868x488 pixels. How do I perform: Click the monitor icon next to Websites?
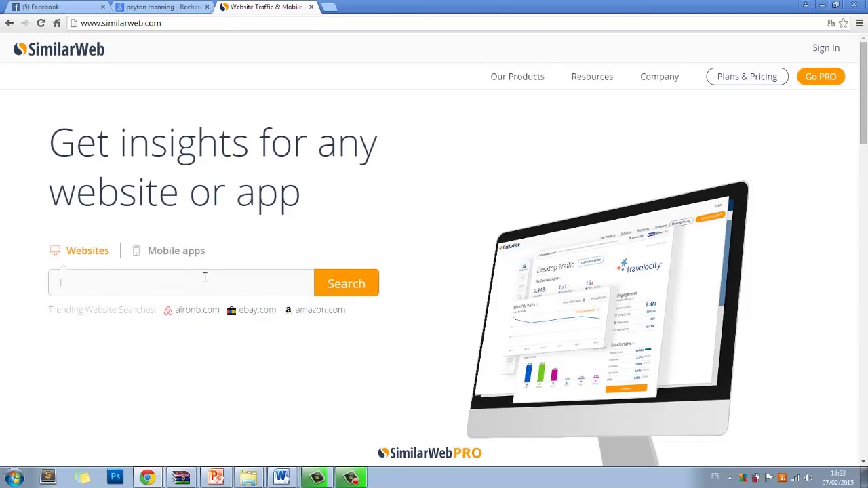click(x=55, y=251)
